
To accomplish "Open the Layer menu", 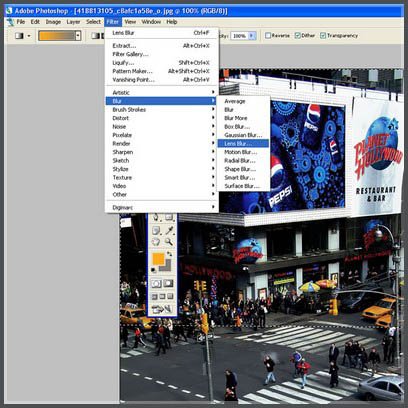I will pos(73,22).
